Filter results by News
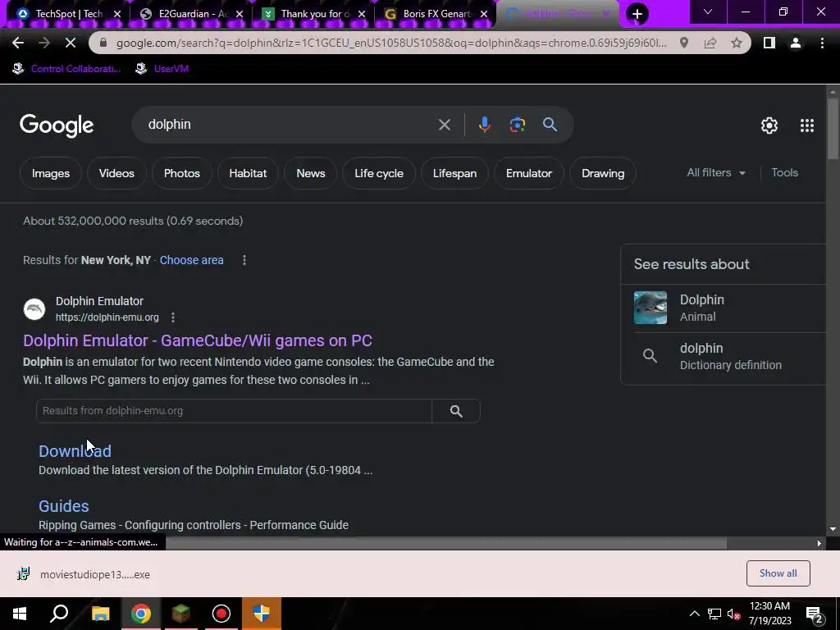Viewport: 840px width, 630px height. tap(311, 174)
